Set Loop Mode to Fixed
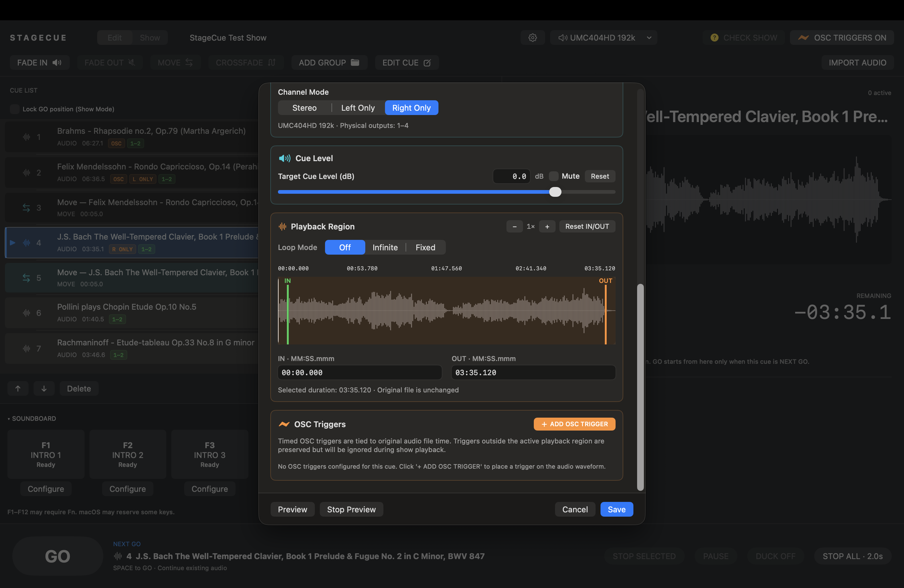Screen dimensions: 904x588 [425, 247]
